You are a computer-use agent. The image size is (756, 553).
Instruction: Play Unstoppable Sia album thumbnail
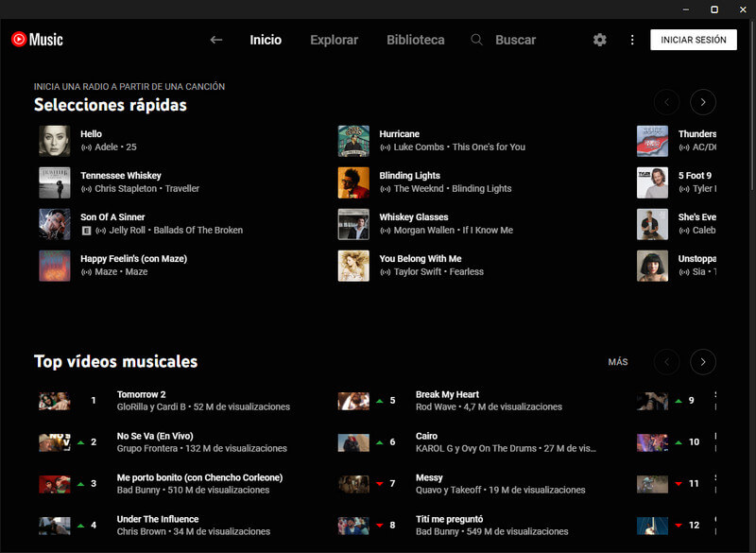[x=652, y=266]
